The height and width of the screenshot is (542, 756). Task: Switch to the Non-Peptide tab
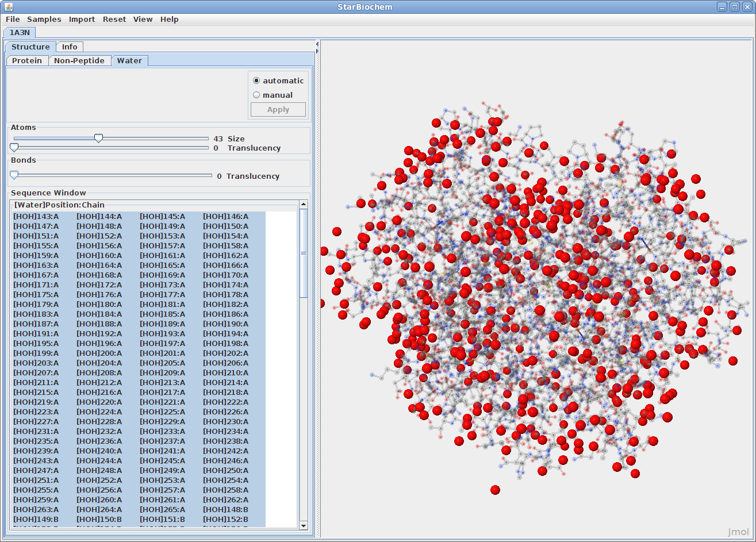point(79,60)
